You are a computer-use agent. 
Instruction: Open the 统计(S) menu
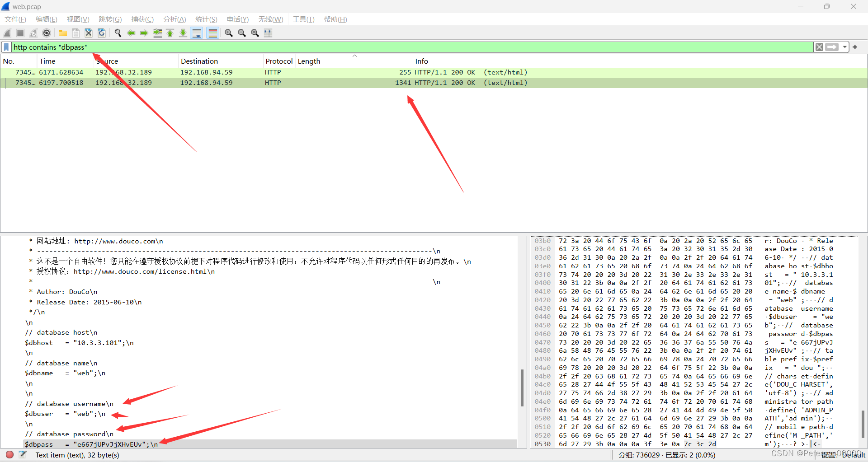pyautogui.click(x=206, y=19)
